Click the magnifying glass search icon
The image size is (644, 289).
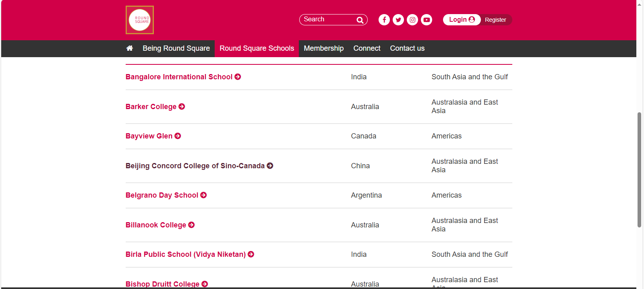coord(360,20)
